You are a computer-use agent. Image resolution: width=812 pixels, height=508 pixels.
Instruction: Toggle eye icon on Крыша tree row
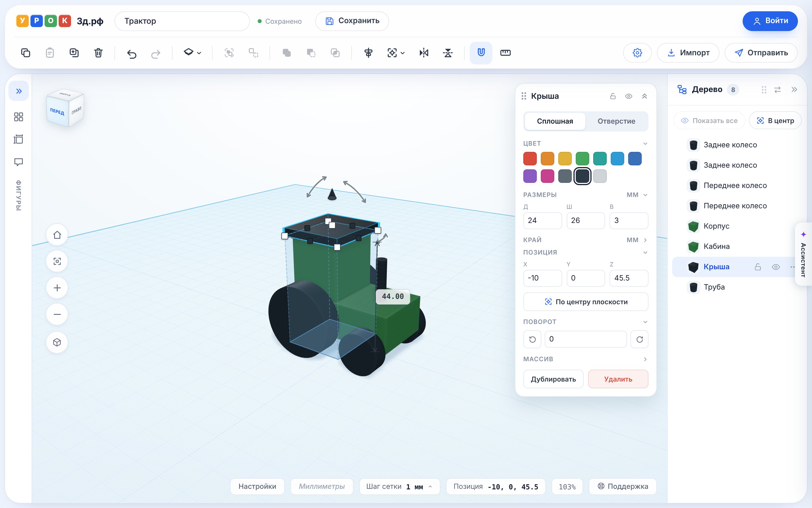[775, 267]
